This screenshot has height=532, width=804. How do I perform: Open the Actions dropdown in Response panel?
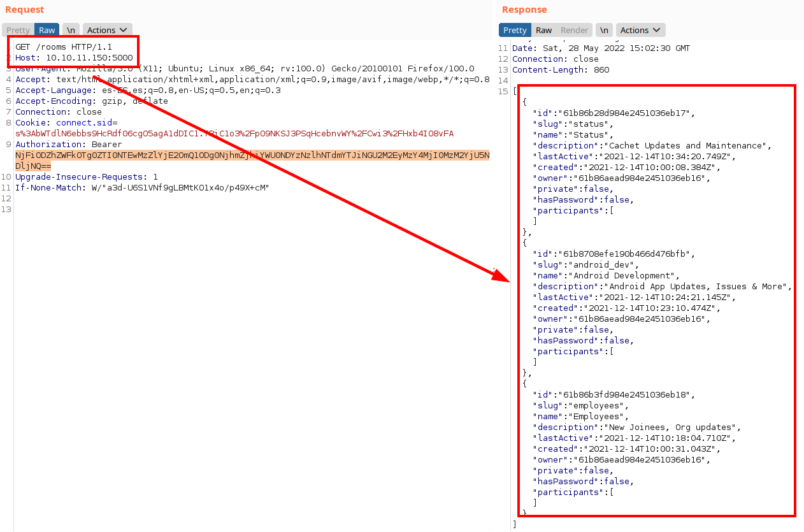[641, 30]
